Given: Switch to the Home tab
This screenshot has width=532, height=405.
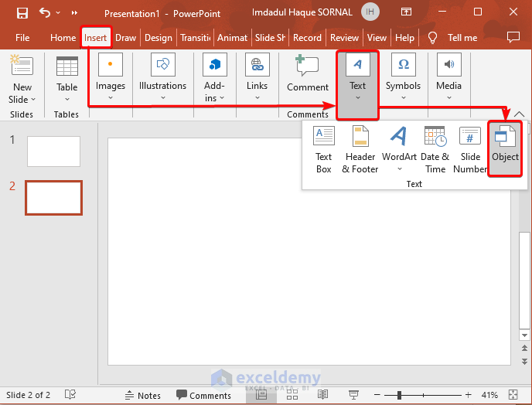Looking at the screenshot, I should click(x=63, y=38).
